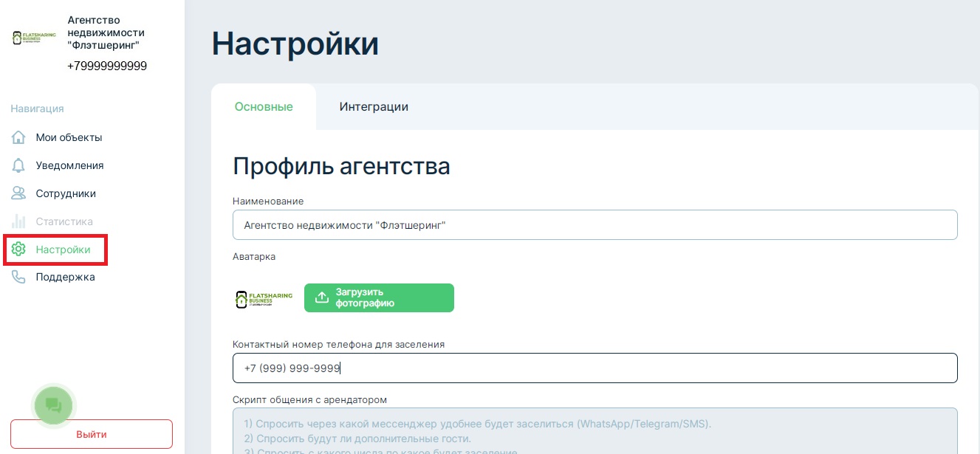Open Мои объекты in navigation
Viewport: 980px width, 454px height.
click(x=69, y=137)
